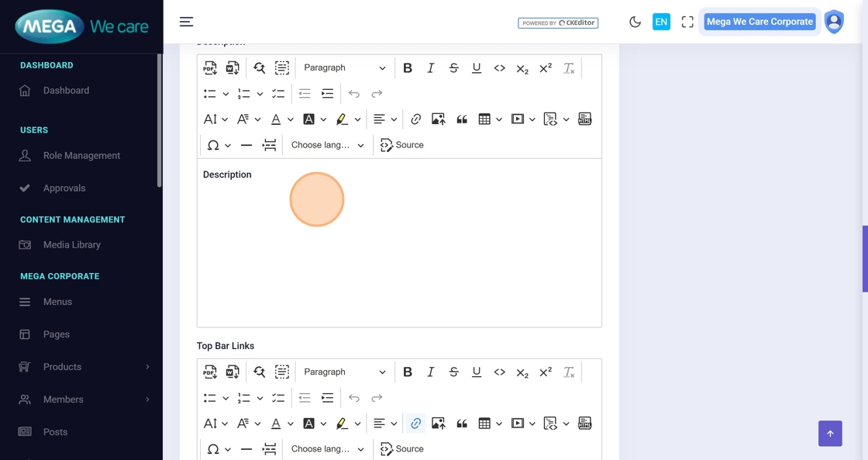Click upload image icon in Description editor
Viewport: 868px width, 460px height.
[x=439, y=119]
